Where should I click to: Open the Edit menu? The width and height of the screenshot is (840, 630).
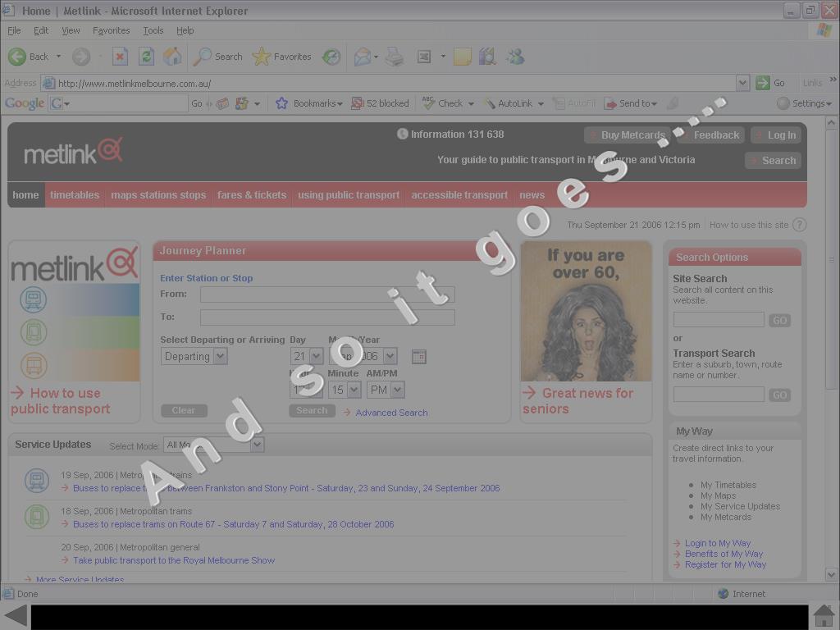[41, 30]
